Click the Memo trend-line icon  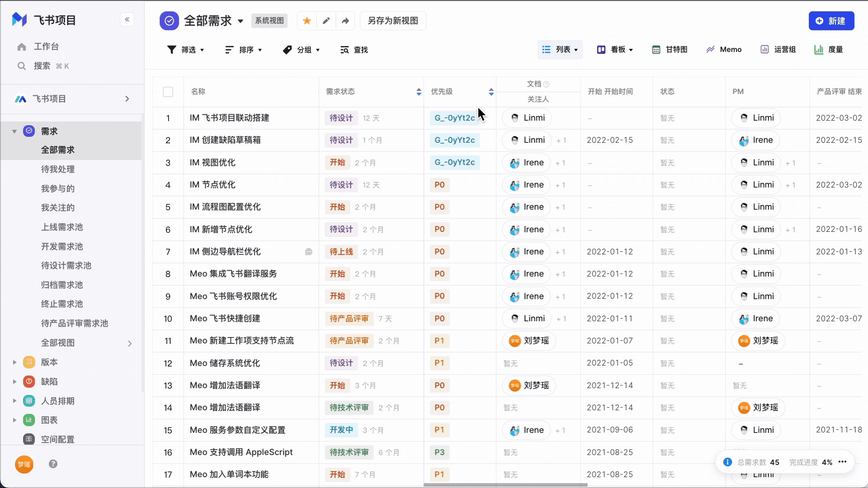point(710,50)
